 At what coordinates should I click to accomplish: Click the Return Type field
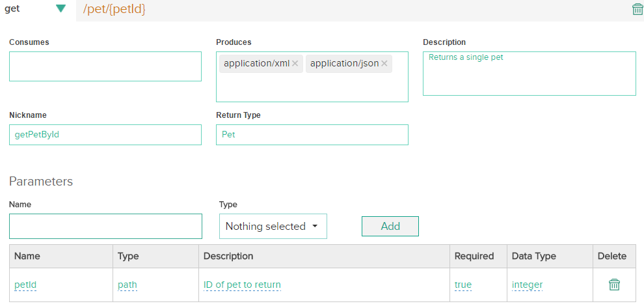click(x=312, y=135)
